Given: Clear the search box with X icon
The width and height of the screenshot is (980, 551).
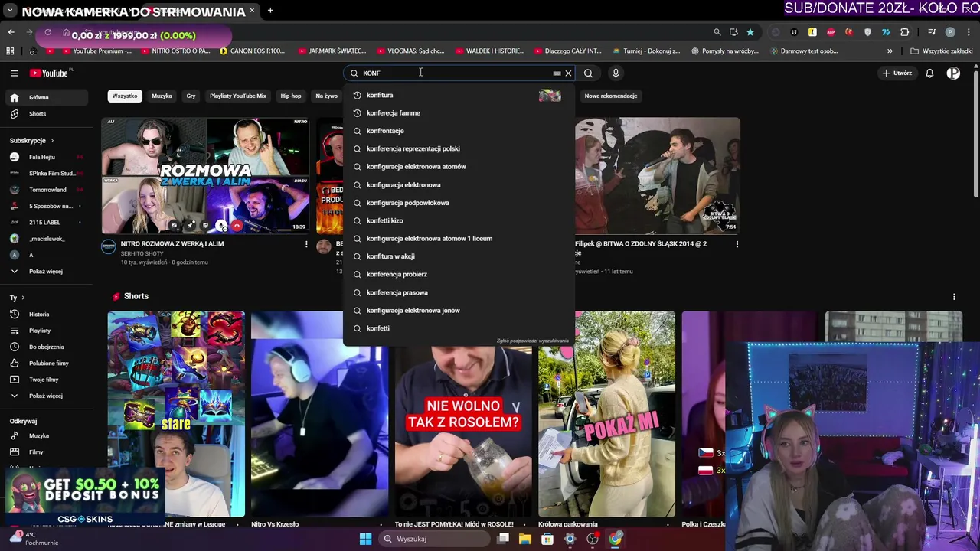Looking at the screenshot, I should tap(568, 73).
